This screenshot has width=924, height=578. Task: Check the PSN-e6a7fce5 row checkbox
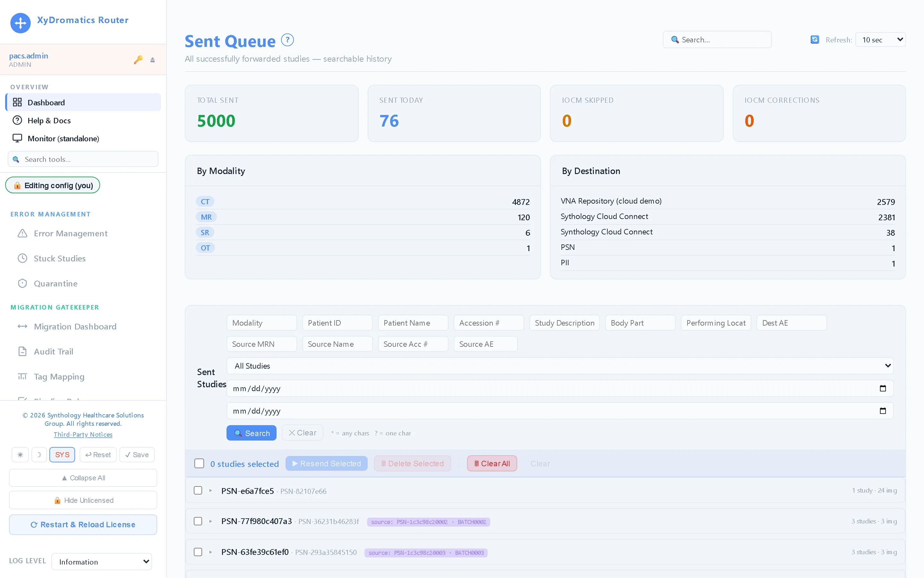click(198, 490)
